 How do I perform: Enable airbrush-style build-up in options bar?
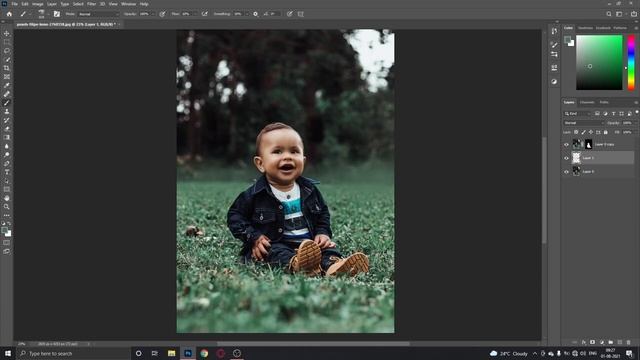tap(204, 14)
